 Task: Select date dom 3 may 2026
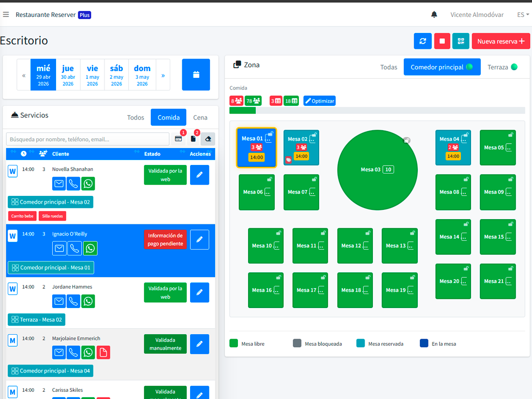point(142,75)
